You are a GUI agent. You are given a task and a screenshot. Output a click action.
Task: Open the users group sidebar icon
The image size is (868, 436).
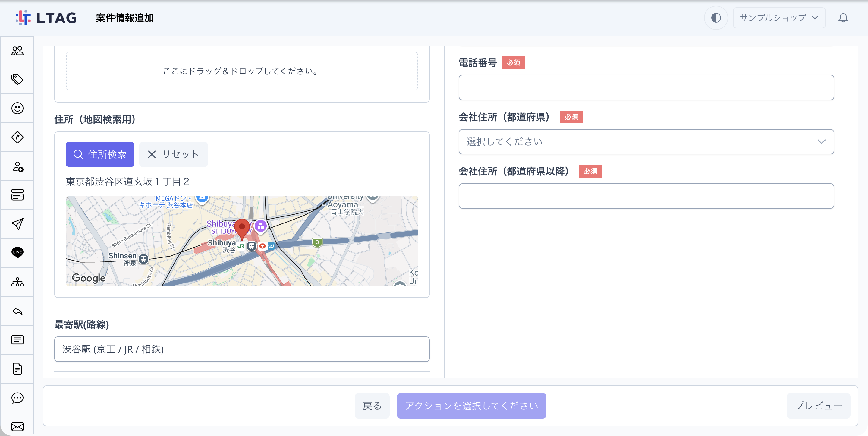tap(17, 51)
